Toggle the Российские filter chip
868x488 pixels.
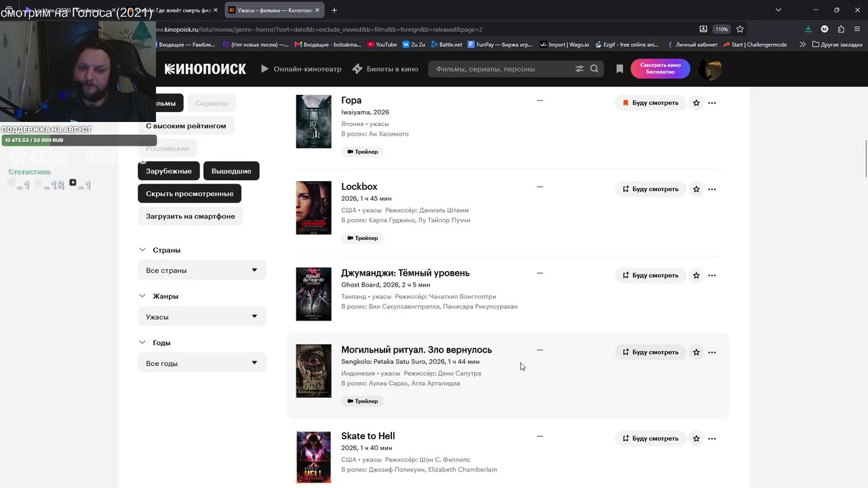[167, 148]
